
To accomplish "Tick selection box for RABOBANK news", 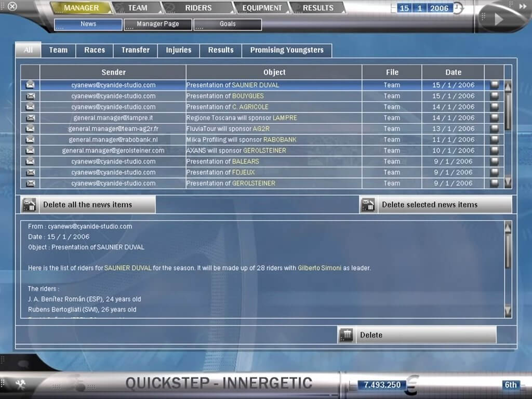I will [x=495, y=139].
